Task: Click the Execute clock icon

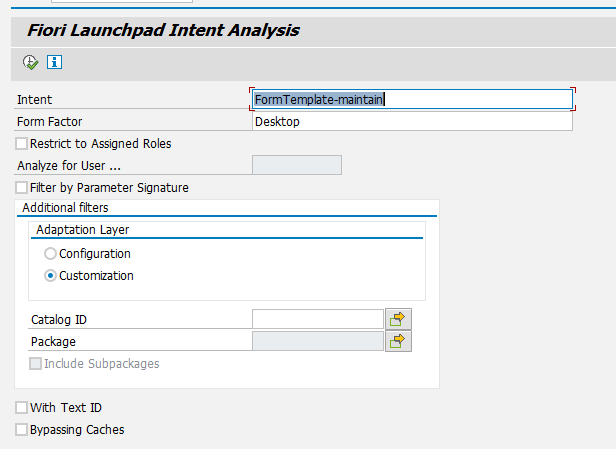Action: 30,62
